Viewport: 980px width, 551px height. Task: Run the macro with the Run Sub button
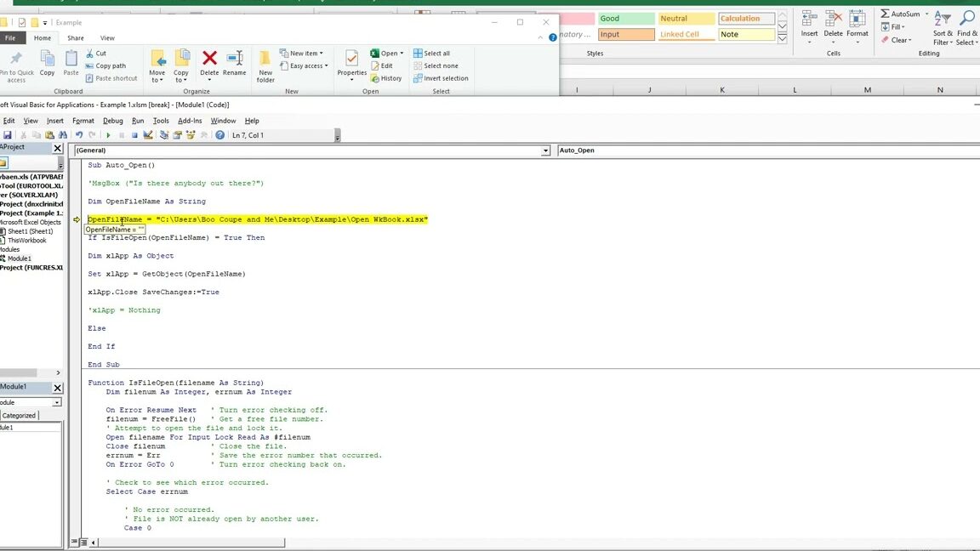[108, 134]
